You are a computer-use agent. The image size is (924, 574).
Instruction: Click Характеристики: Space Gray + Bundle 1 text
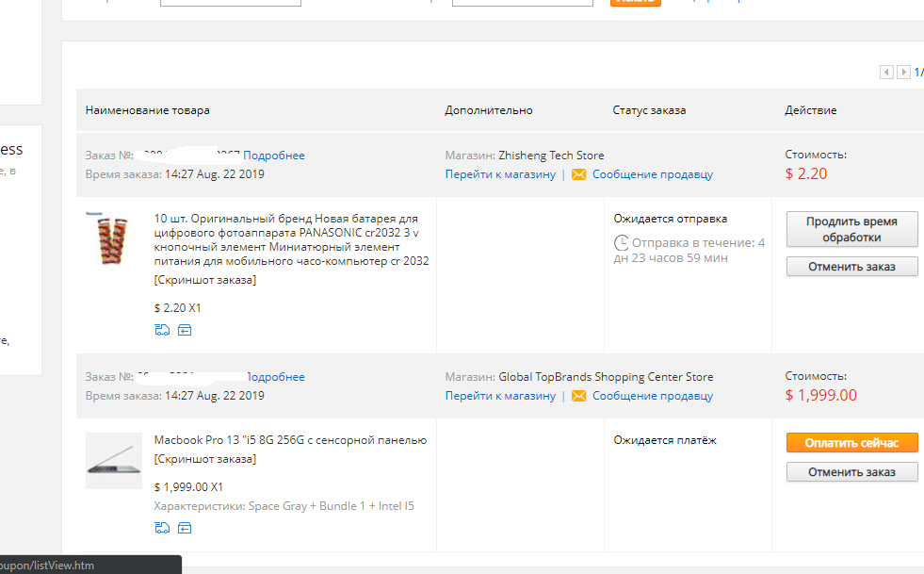point(284,506)
